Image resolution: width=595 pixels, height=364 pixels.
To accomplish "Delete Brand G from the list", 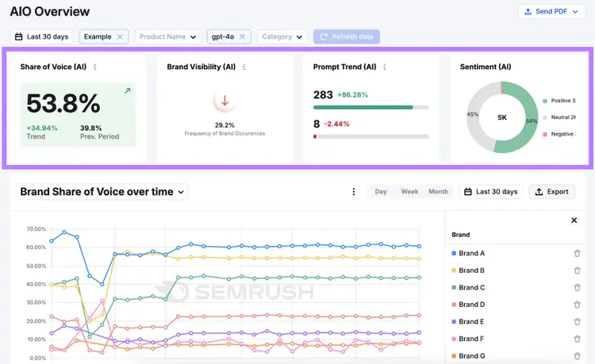I will coord(578,355).
